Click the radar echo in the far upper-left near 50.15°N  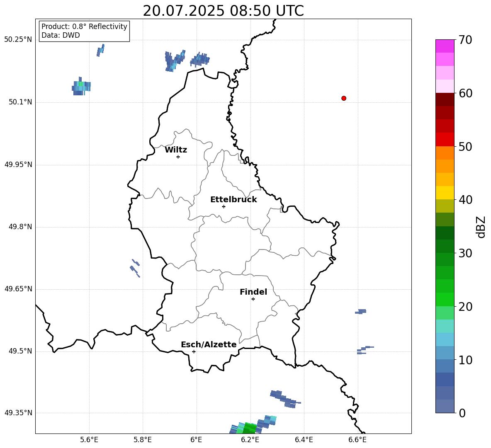click(81, 86)
